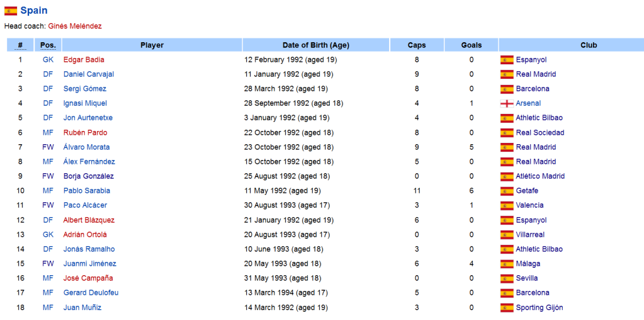Click the # column header

pos(20,45)
